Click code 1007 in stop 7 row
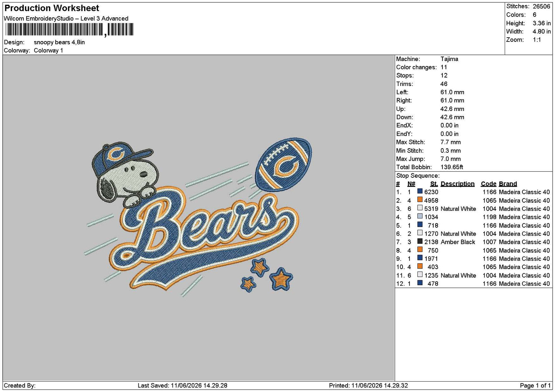Screen dimensions: 555x392 490,242
